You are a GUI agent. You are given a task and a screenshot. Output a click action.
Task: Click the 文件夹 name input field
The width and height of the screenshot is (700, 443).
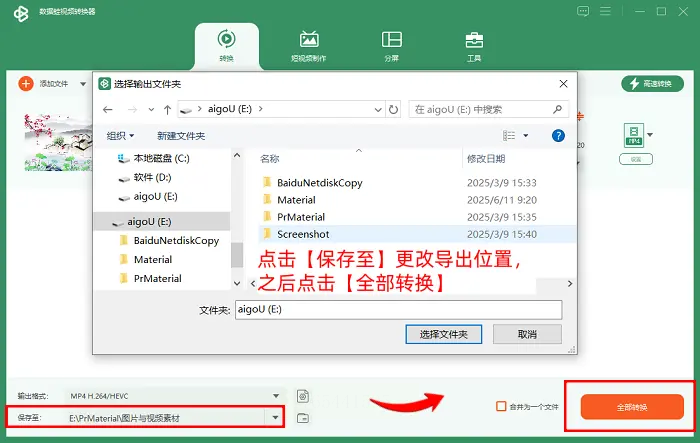click(398, 309)
